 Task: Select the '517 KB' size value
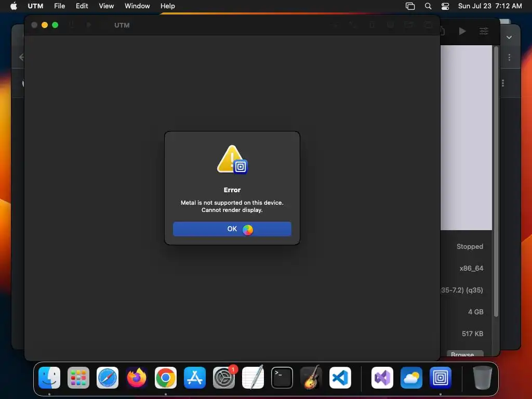tap(472, 334)
